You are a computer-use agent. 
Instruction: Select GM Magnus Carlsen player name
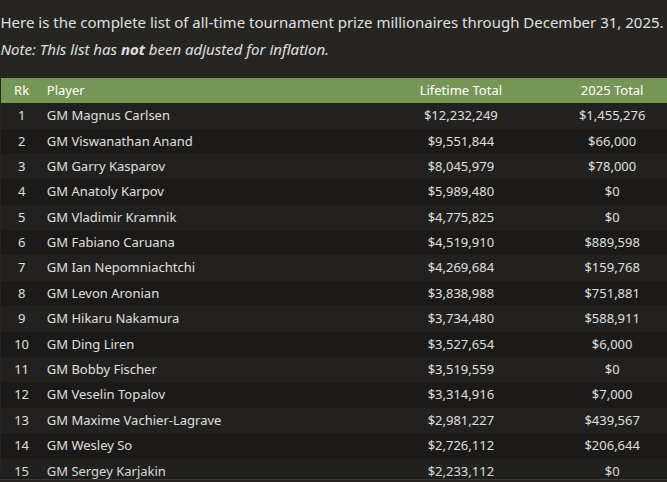coord(108,116)
